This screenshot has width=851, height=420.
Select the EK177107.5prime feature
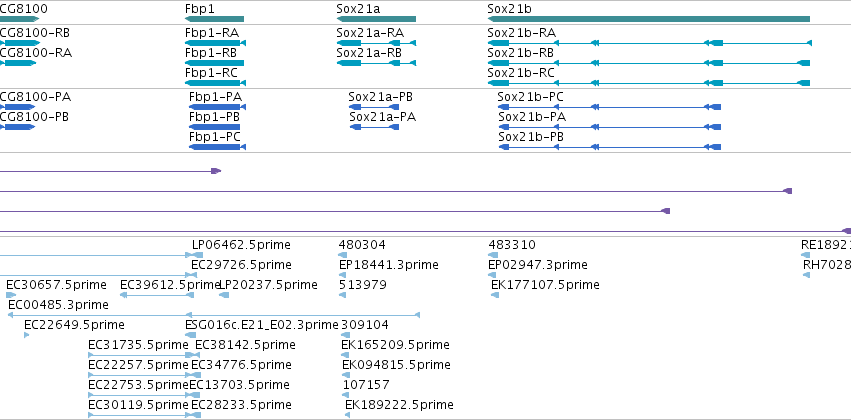pyautogui.click(x=495, y=295)
